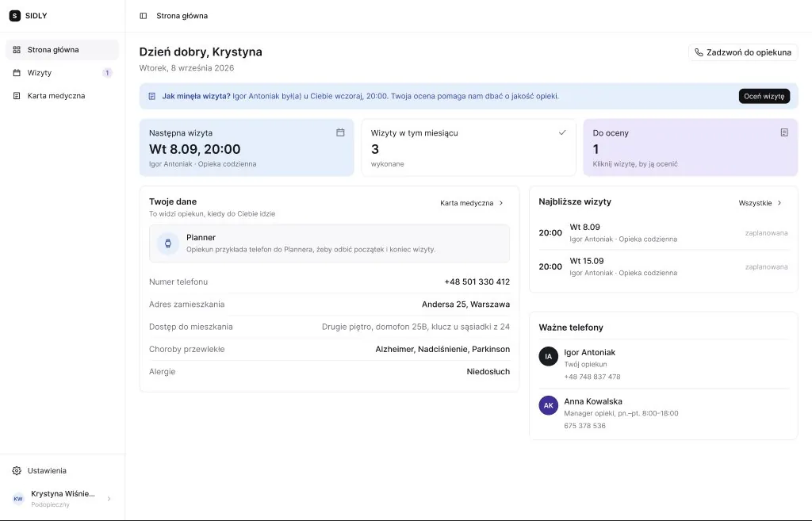Open Wizyty in the sidebar
The height and width of the screenshot is (521, 812).
(62, 72)
